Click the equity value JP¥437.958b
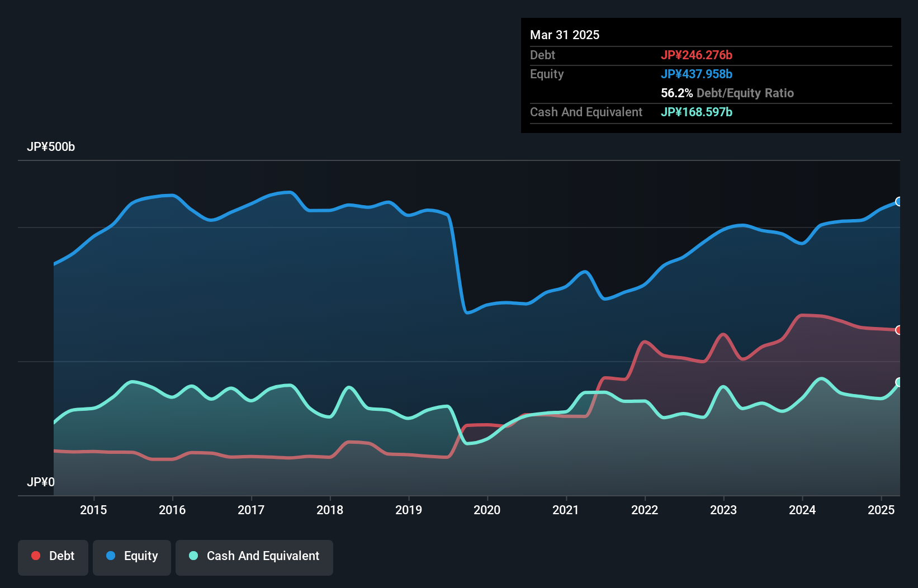 click(x=697, y=74)
